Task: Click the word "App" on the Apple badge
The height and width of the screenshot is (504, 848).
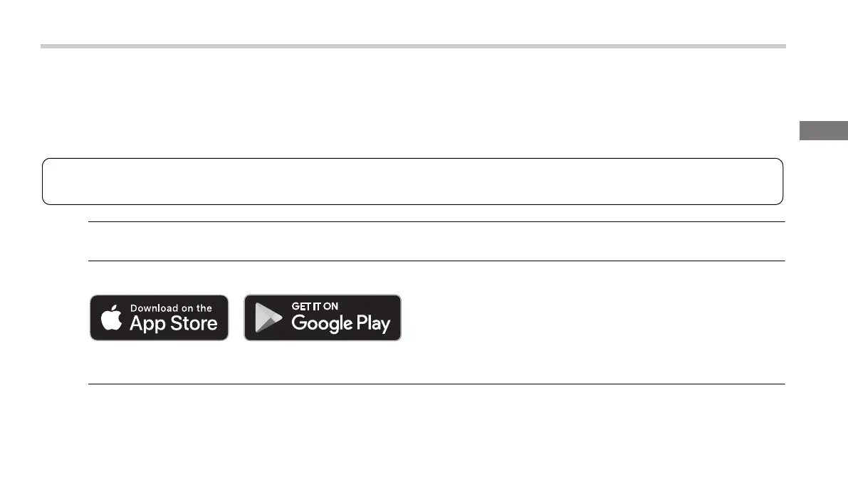Action: tap(147, 324)
